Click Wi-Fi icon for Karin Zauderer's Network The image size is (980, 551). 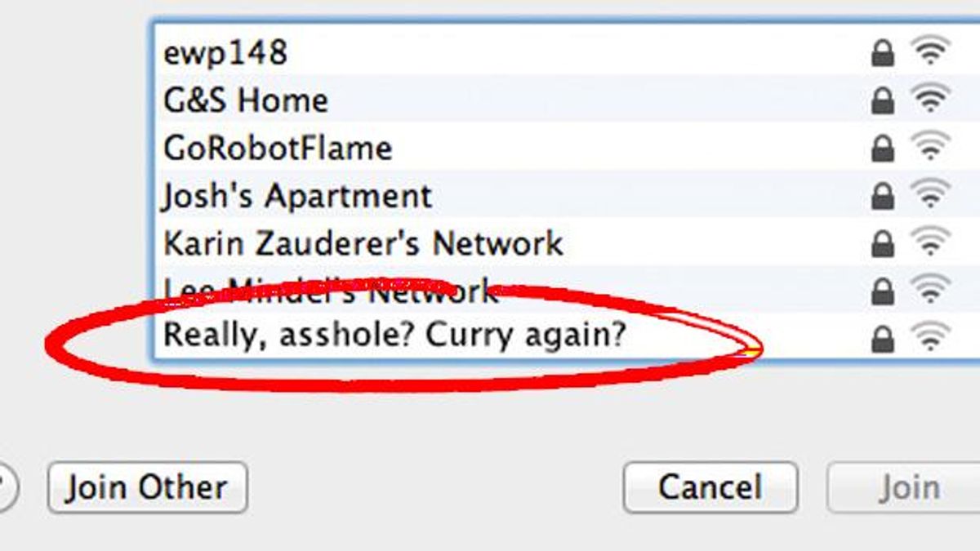pos(930,242)
